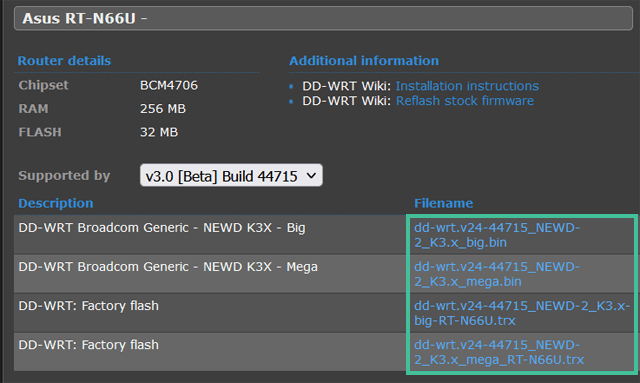Viewport: 640px width, 383px height.
Task: Select the 32 MB FLASH value
Action: click(x=159, y=132)
